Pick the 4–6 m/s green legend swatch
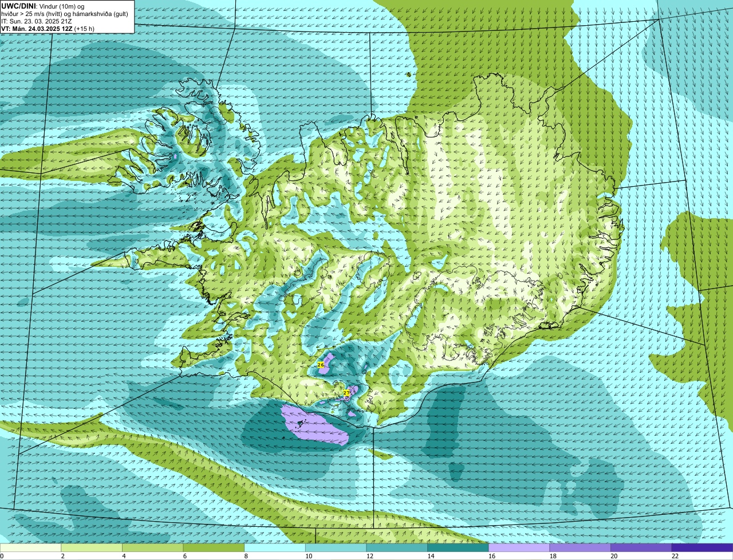The image size is (733, 560). (x=153, y=547)
